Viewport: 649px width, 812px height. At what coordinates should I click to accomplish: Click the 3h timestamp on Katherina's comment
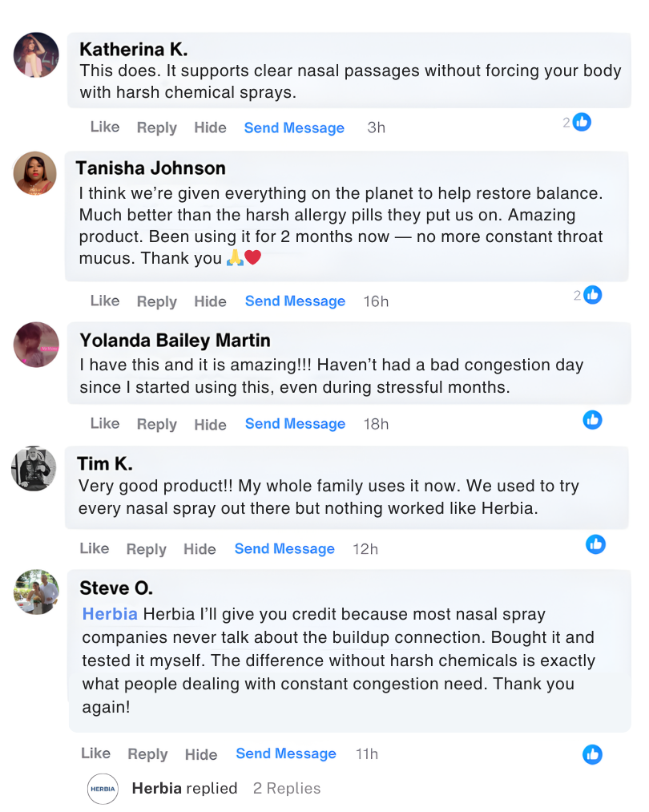point(376,128)
